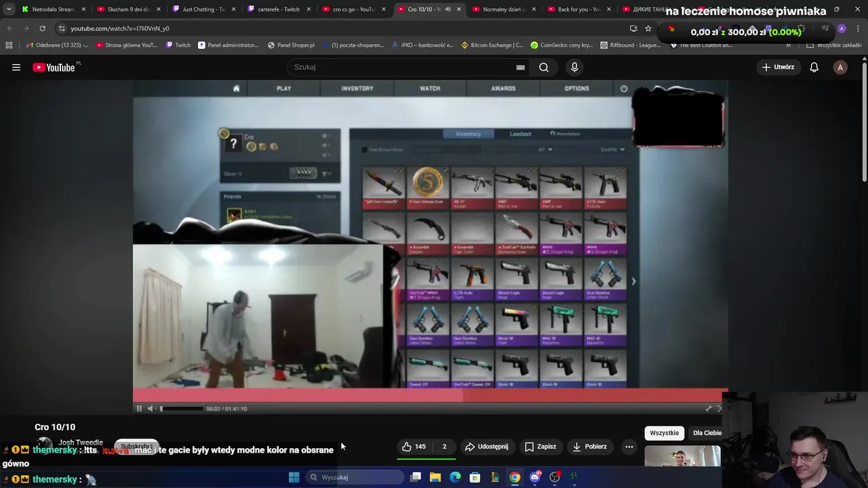
Task: Download the video with Pobierz
Action: (x=589, y=447)
